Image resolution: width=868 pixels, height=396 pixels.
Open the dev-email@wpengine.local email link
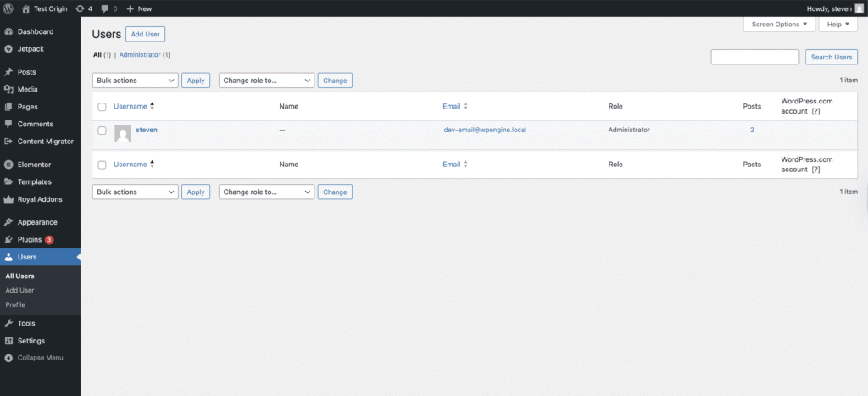[485, 131]
